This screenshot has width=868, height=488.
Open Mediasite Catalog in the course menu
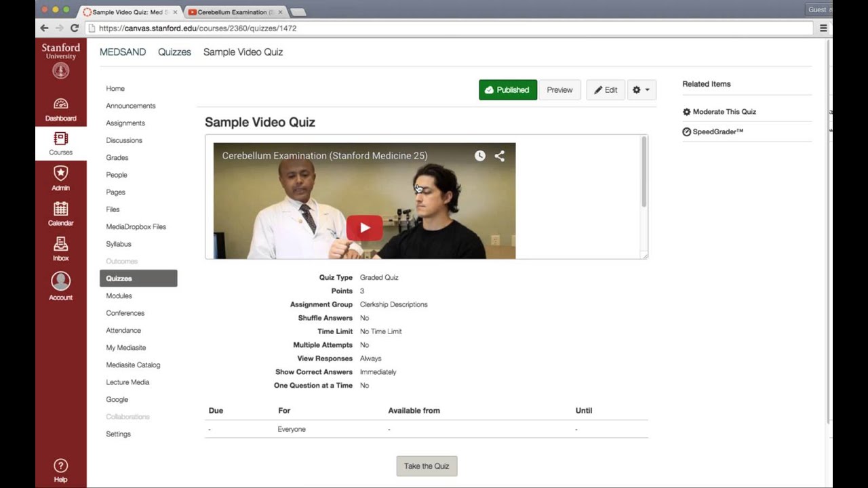[x=134, y=365]
